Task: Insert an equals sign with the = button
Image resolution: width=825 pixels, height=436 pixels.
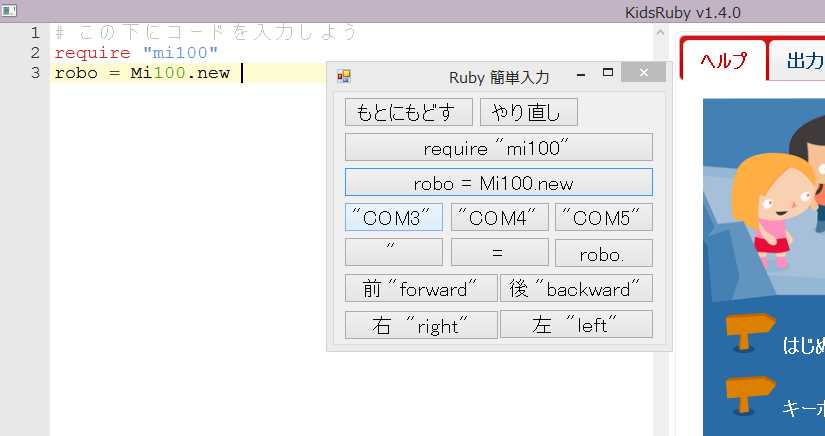Action: pyautogui.click(x=499, y=253)
